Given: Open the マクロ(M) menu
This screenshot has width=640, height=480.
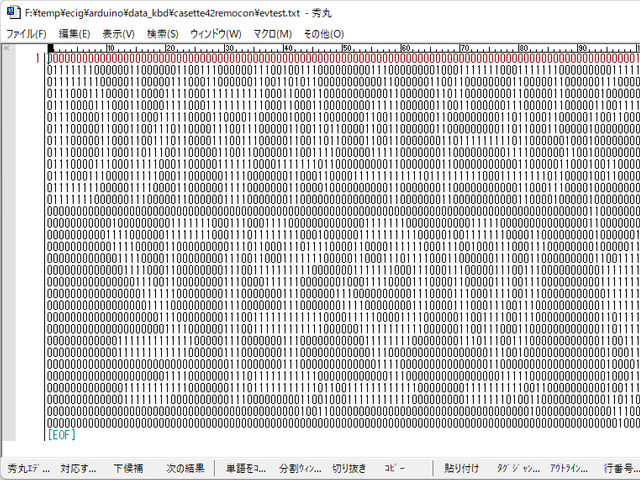Looking at the screenshot, I should tap(272, 34).
